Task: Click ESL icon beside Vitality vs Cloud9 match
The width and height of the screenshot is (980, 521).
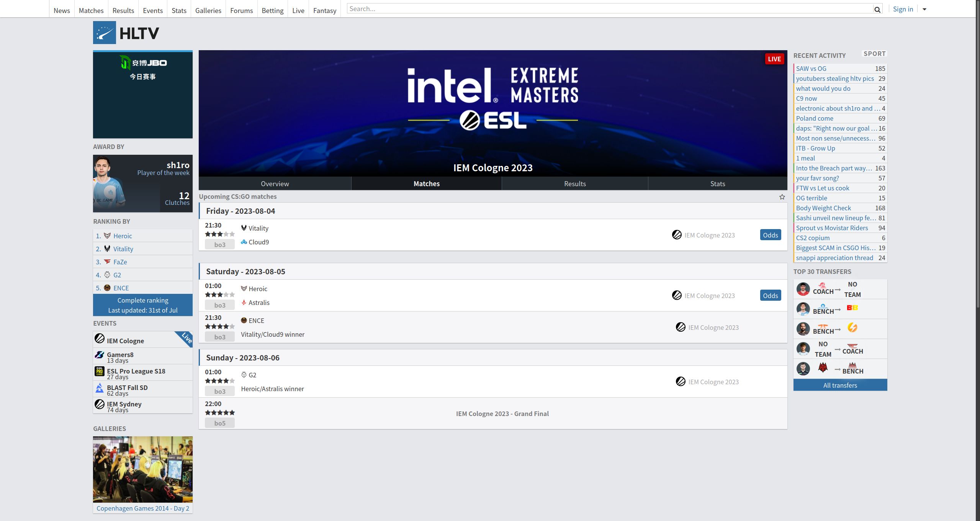Action: pyautogui.click(x=677, y=235)
